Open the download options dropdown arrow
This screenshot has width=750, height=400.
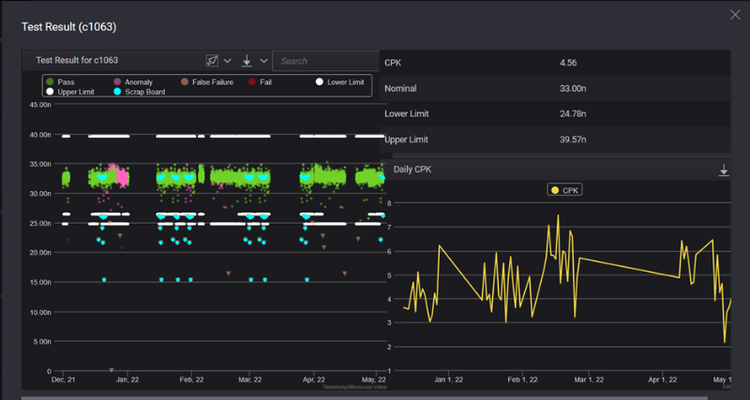pyautogui.click(x=263, y=61)
